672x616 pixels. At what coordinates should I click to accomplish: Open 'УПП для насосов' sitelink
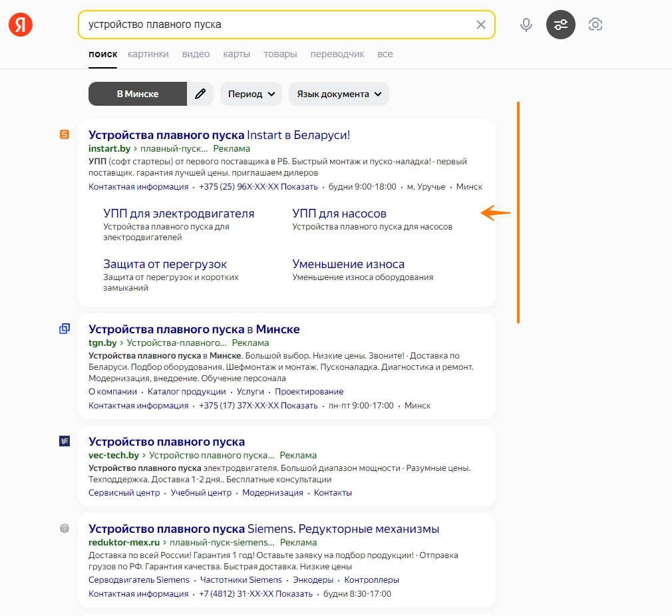339,214
